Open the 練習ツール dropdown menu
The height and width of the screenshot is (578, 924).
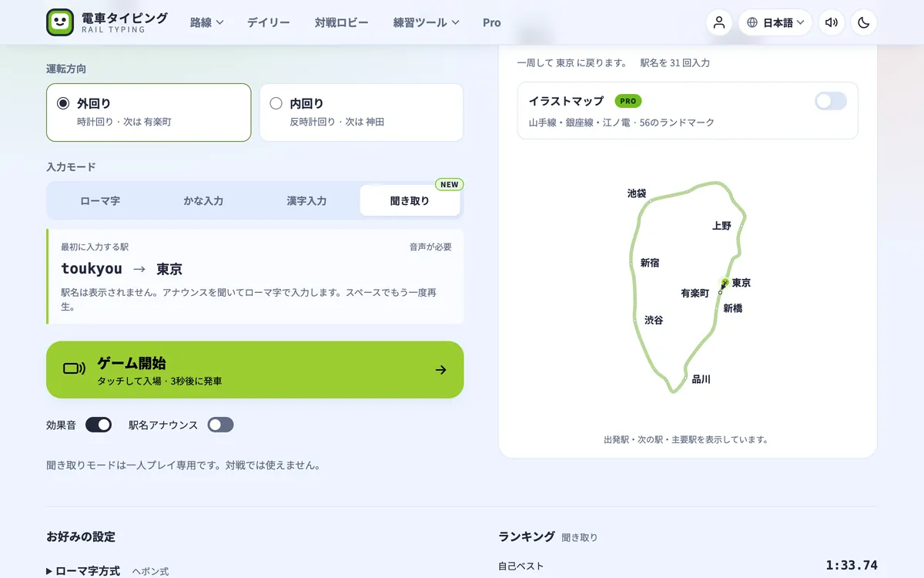point(426,22)
